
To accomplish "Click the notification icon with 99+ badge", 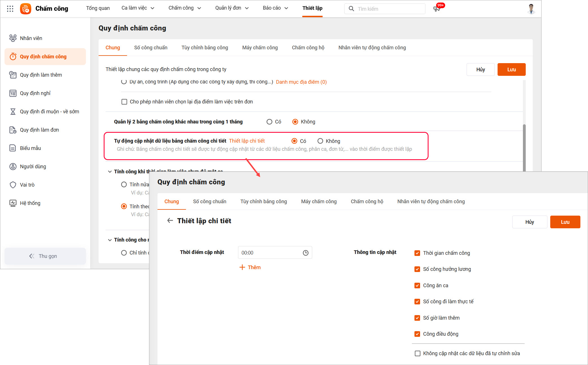I will 437,9.
